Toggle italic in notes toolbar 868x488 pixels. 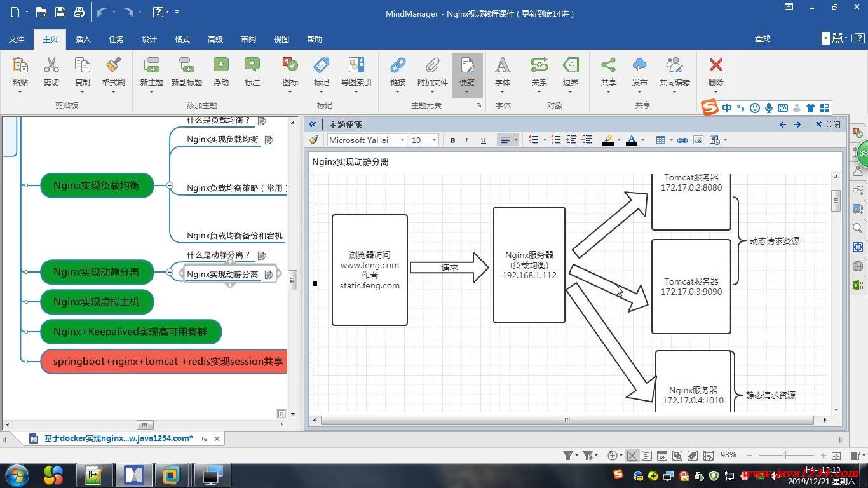click(467, 140)
